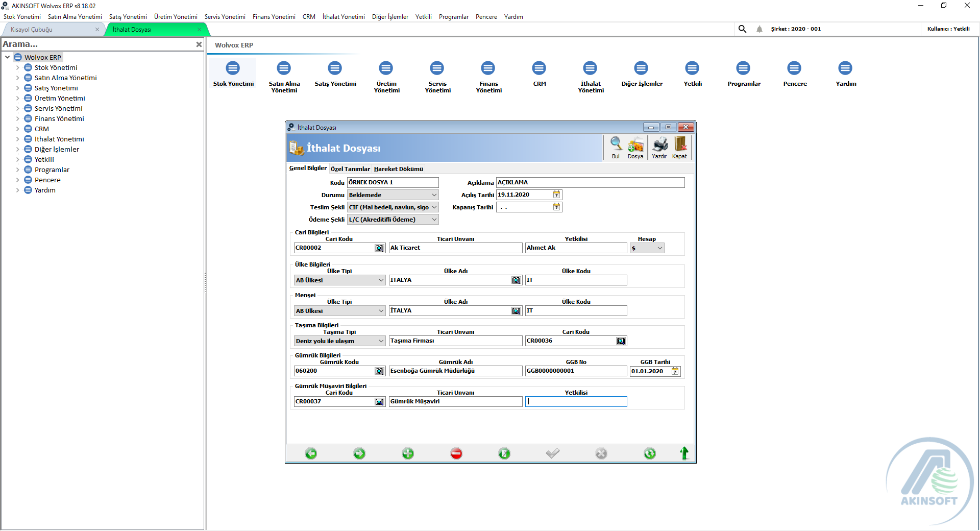Open the Yardım menu
980x531 pixels.
click(x=513, y=17)
